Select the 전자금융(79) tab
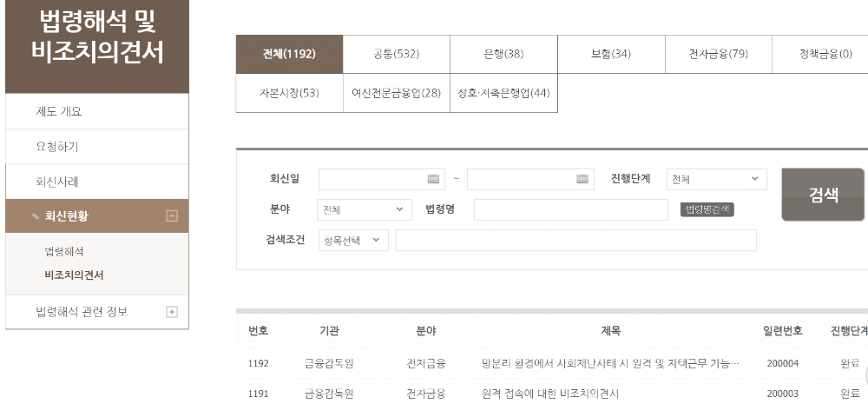The height and width of the screenshot is (404, 868). click(719, 55)
